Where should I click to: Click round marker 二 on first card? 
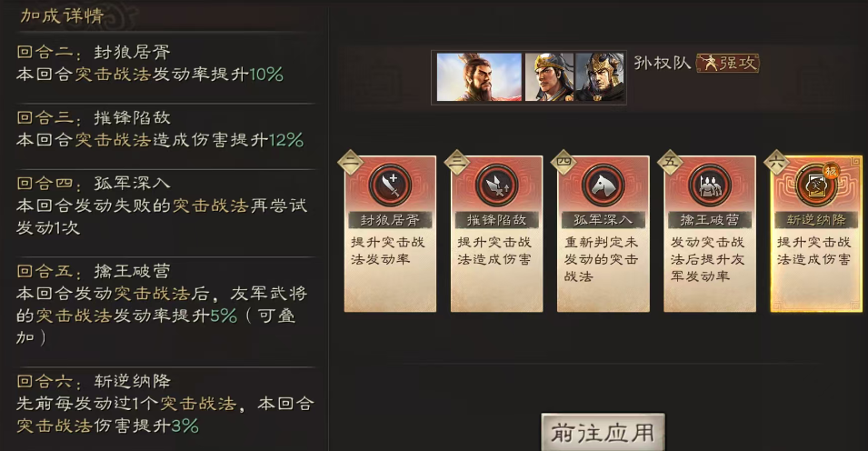click(x=351, y=163)
